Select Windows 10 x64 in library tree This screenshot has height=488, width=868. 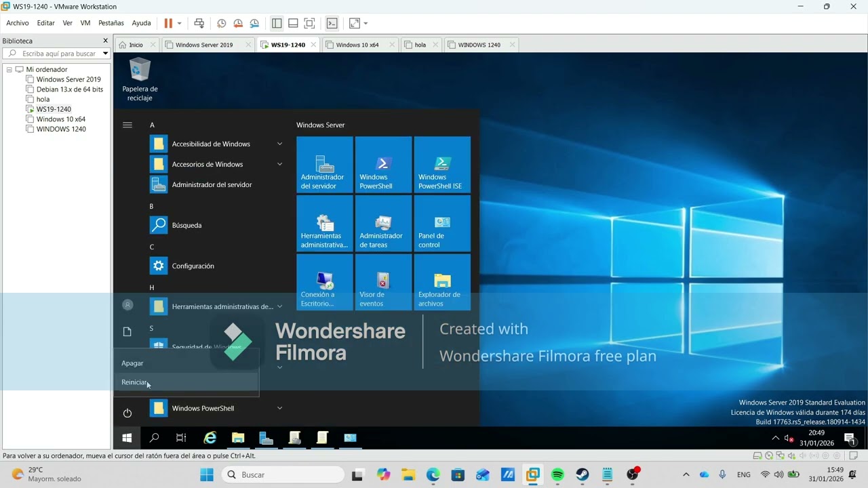(60, 119)
